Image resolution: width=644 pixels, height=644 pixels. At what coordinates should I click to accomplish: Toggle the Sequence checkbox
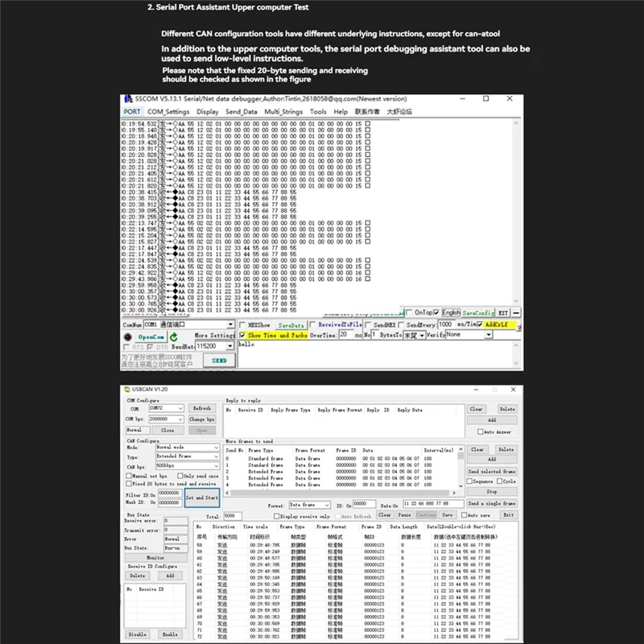[x=469, y=481]
